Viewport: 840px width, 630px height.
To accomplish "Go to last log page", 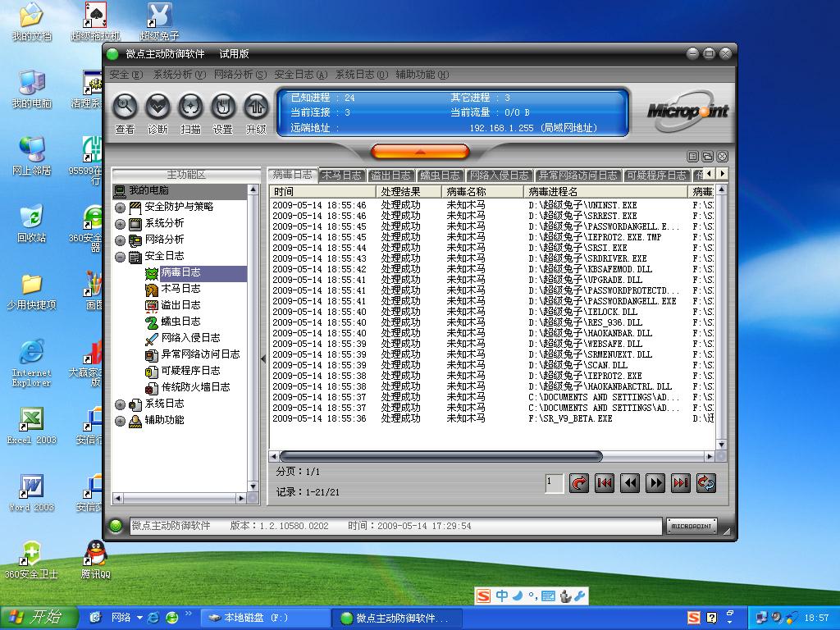I will click(x=681, y=483).
